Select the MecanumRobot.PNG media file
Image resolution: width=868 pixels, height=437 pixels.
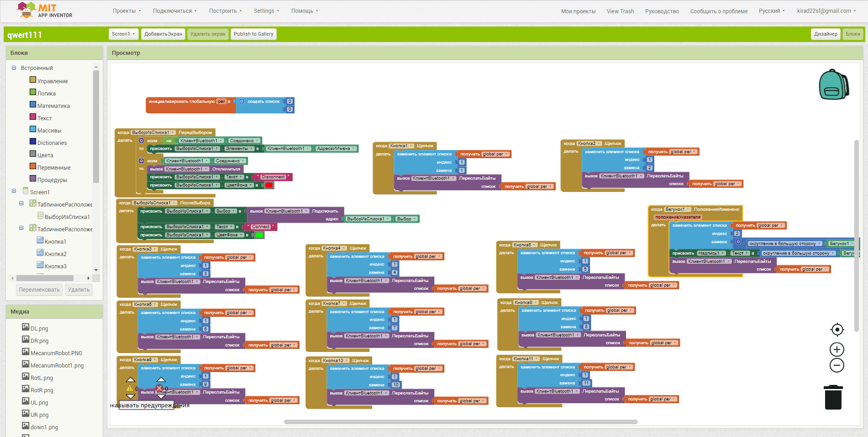tap(56, 353)
